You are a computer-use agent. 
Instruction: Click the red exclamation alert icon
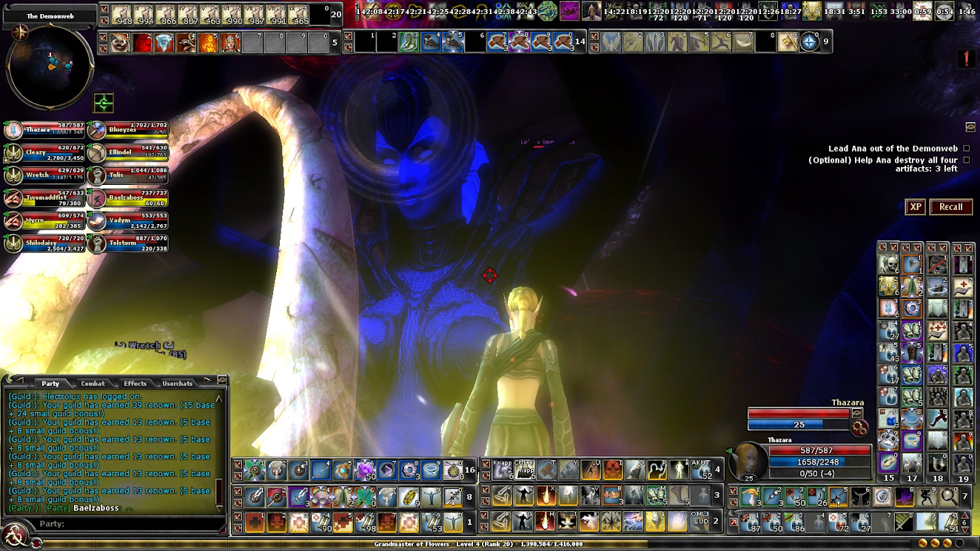[x=966, y=58]
